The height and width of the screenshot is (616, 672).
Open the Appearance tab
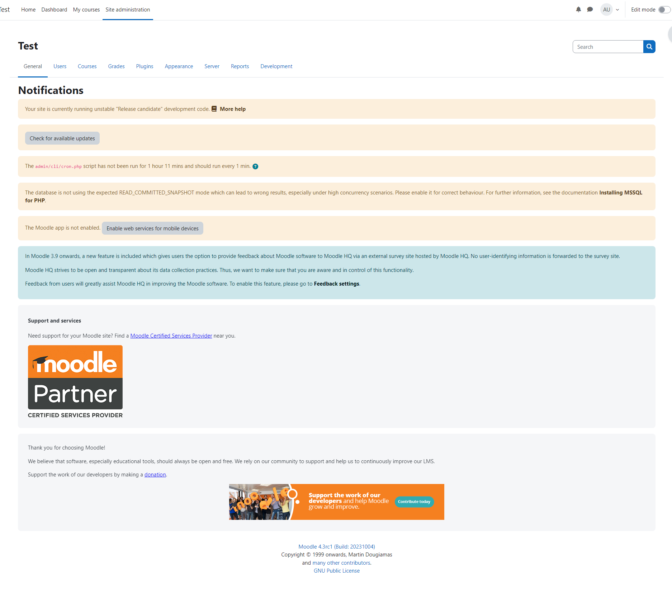pyautogui.click(x=179, y=66)
